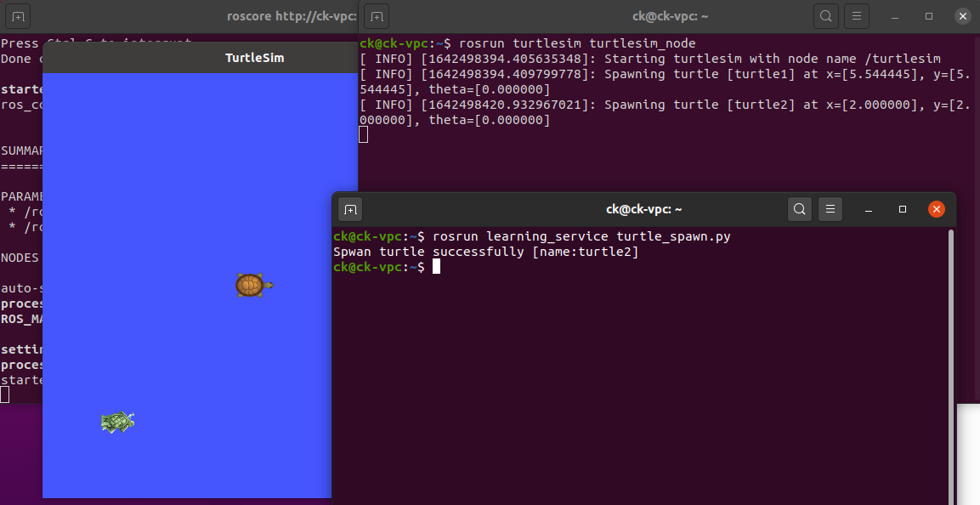The image size is (980, 505).
Task: Open new tab in back ck@ck-vpc terminal
Action: coord(377,16)
